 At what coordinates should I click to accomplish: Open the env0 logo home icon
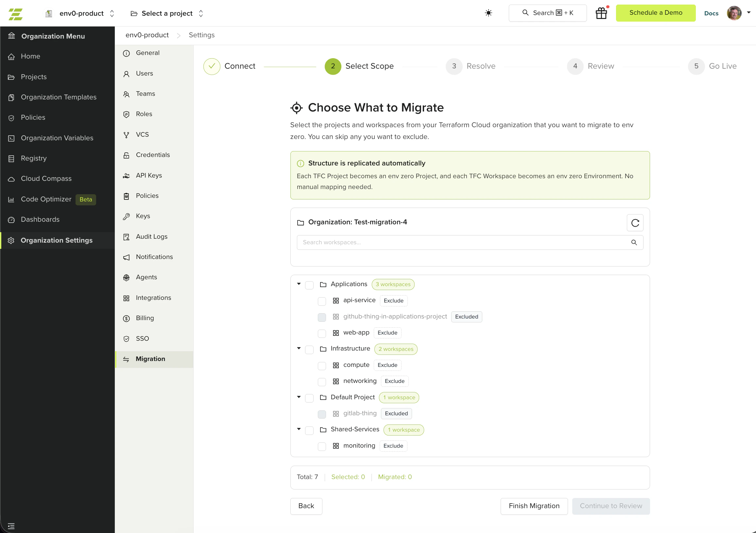pos(15,13)
